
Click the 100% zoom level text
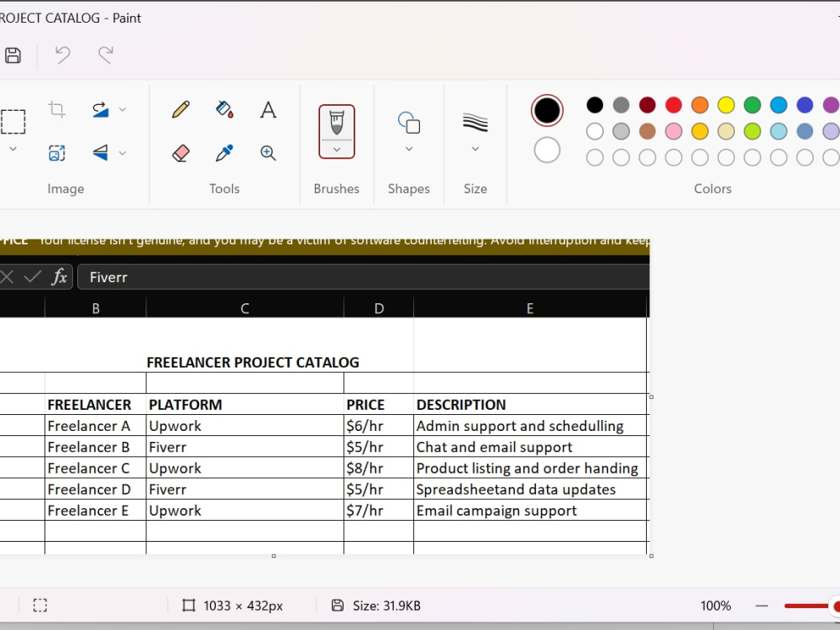[715, 606]
